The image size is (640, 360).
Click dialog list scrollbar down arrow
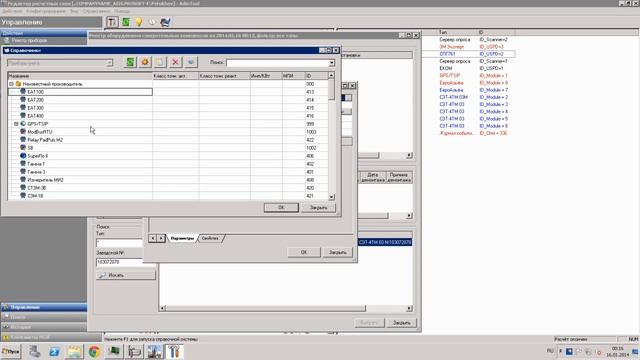pyautogui.click(x=331, y=197)
